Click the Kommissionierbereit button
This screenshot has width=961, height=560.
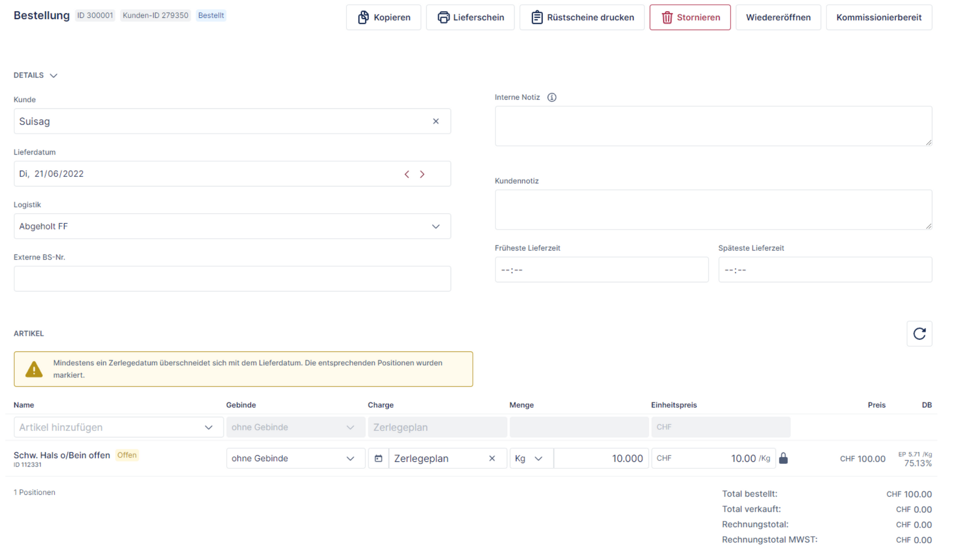878,17
